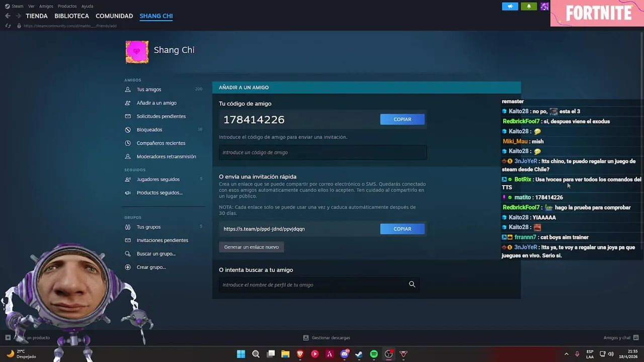Copy the quick invite link
644x362 pixels.
[x=403, y=229]
